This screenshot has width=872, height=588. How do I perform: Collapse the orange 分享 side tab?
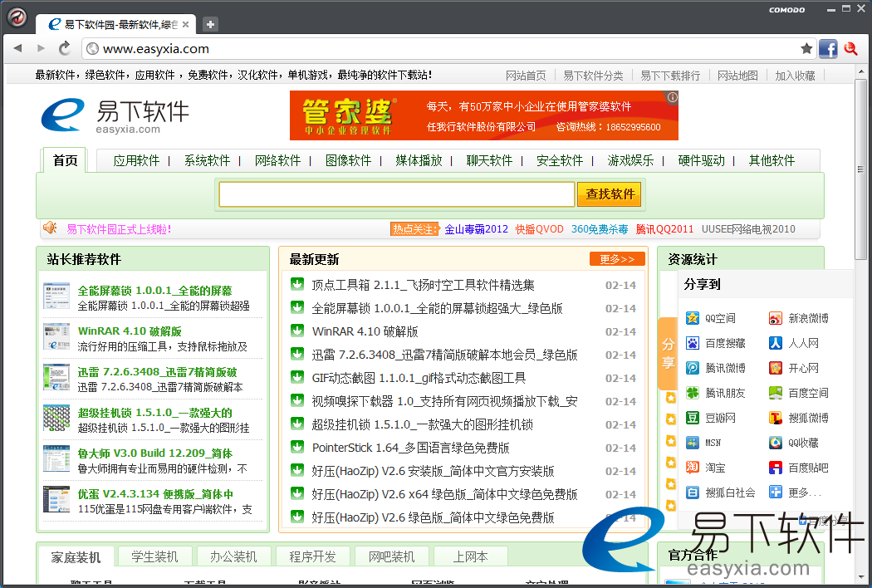click(x=668, y=353)
